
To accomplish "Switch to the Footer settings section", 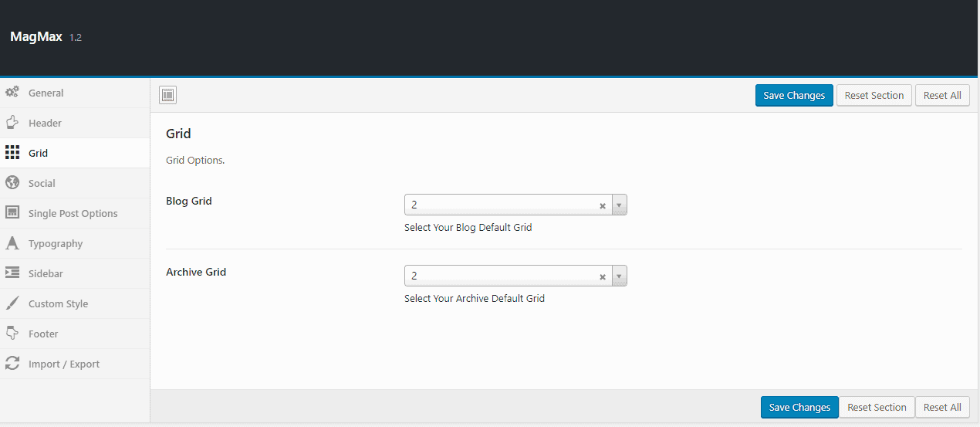I will coord(43,334).
